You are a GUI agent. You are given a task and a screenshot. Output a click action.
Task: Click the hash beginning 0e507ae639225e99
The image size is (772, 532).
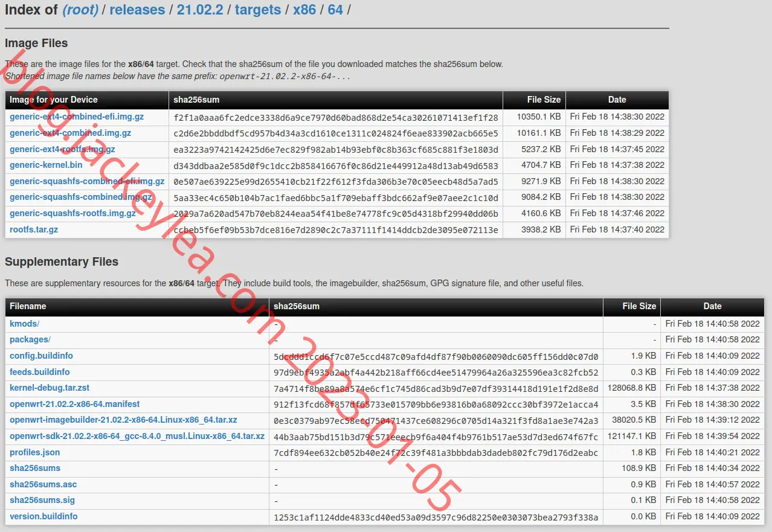336,182
